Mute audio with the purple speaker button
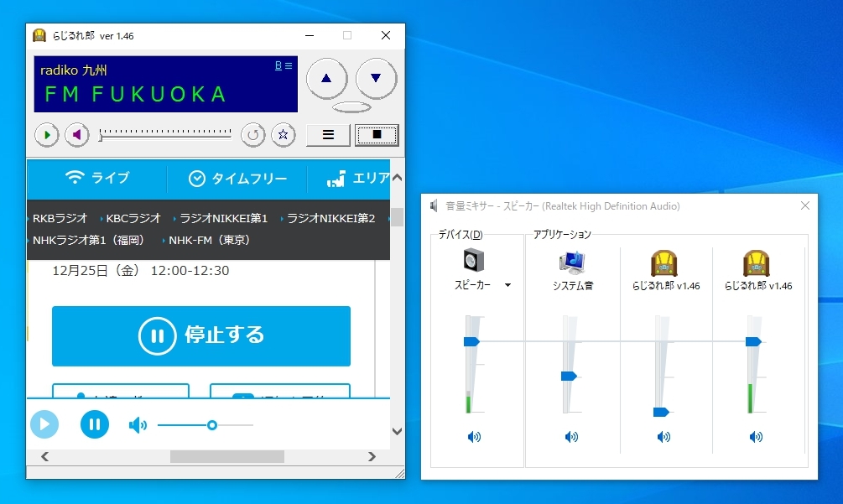Screen dimensions: 843x504 [77, 135]
